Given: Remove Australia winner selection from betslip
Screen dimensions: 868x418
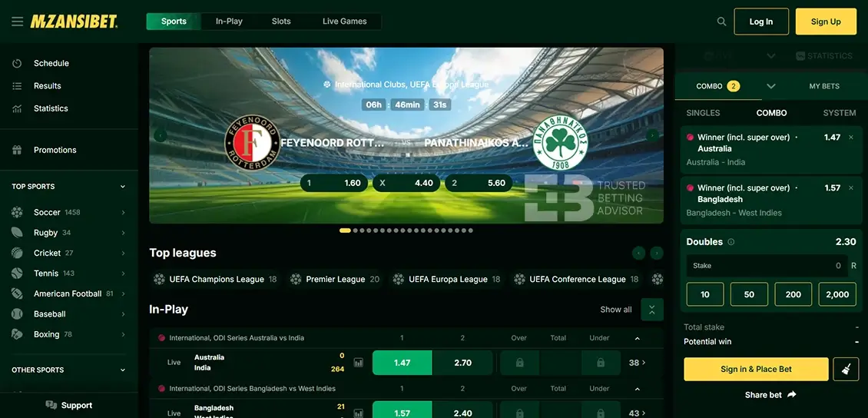Looking at the screenshot, I should point(850,138).
